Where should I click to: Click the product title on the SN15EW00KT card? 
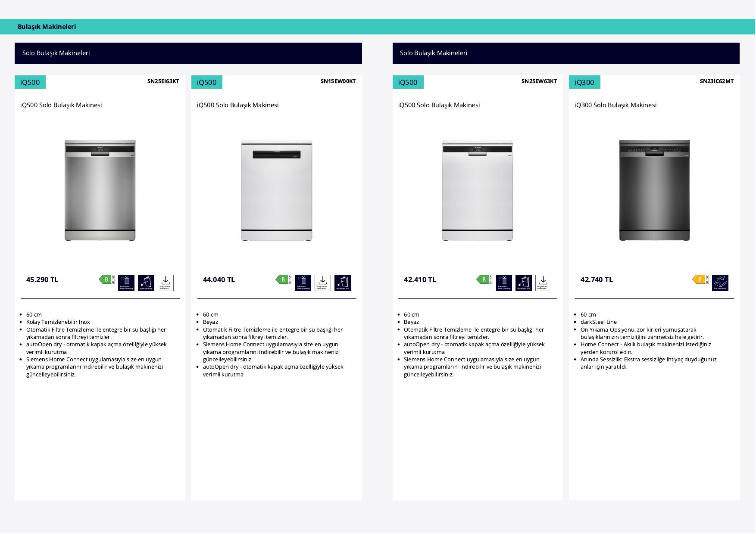(x=238, y=105)
